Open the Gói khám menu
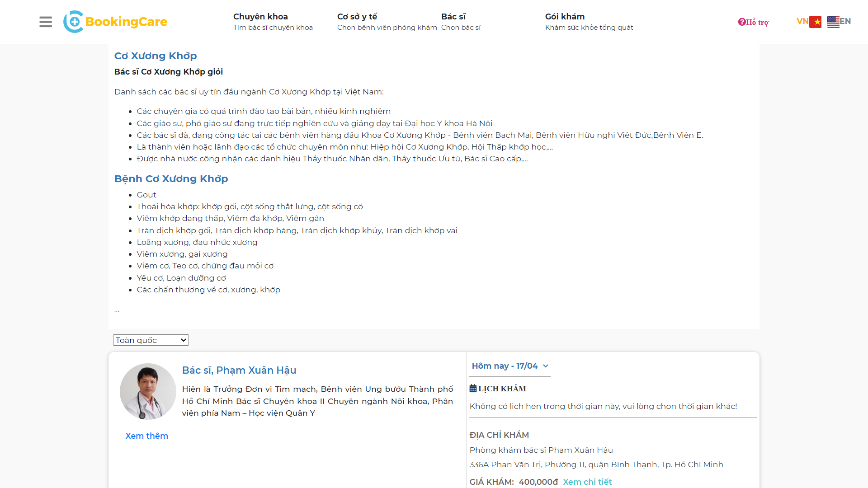 [564, 16]
